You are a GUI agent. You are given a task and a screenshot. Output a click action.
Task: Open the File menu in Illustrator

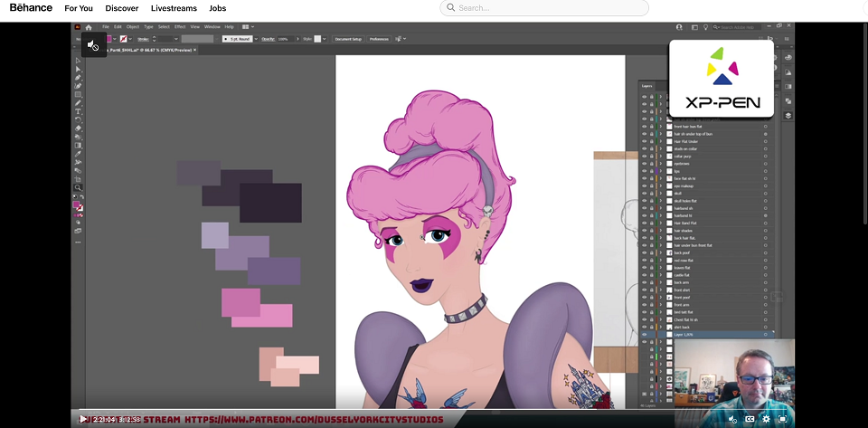pos(105,26)
